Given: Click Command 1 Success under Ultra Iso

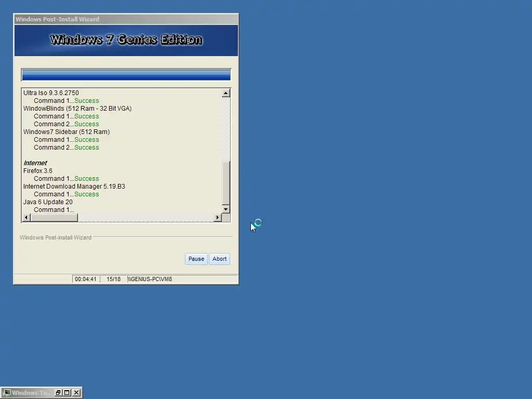Looking at the screenshot, I should tap(66, 101).
